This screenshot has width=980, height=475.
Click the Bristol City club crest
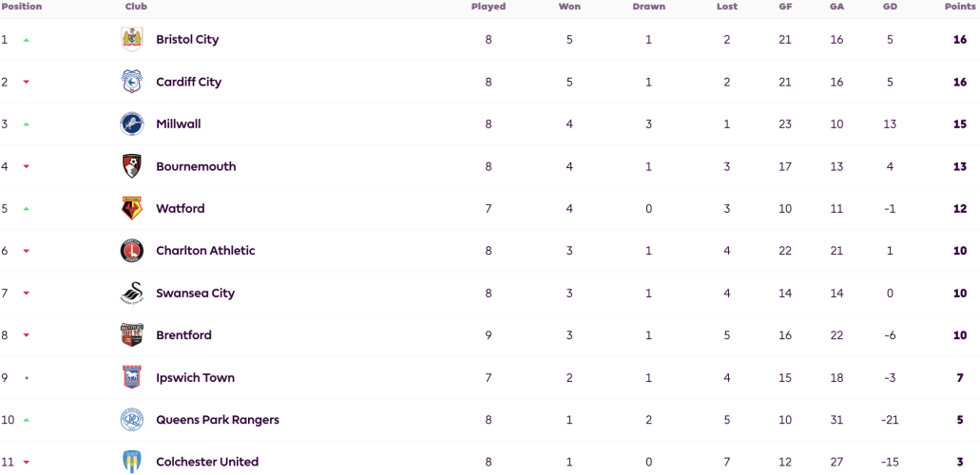[132, 39]
